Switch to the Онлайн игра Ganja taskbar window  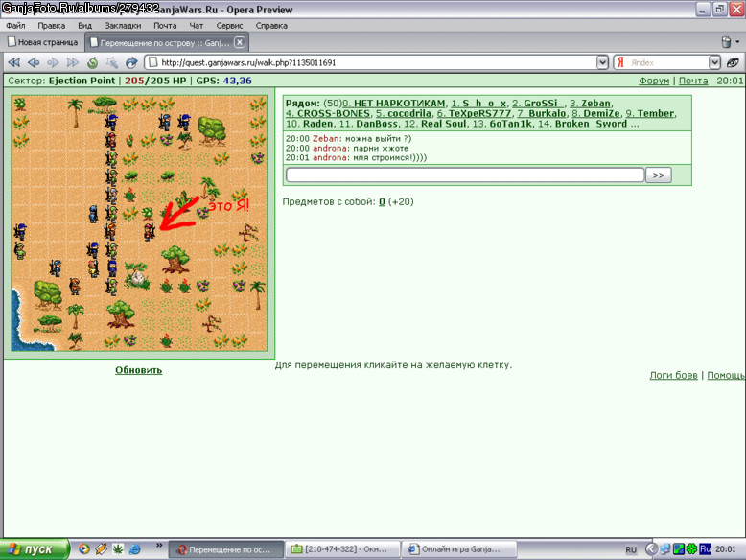click(459, 549)
